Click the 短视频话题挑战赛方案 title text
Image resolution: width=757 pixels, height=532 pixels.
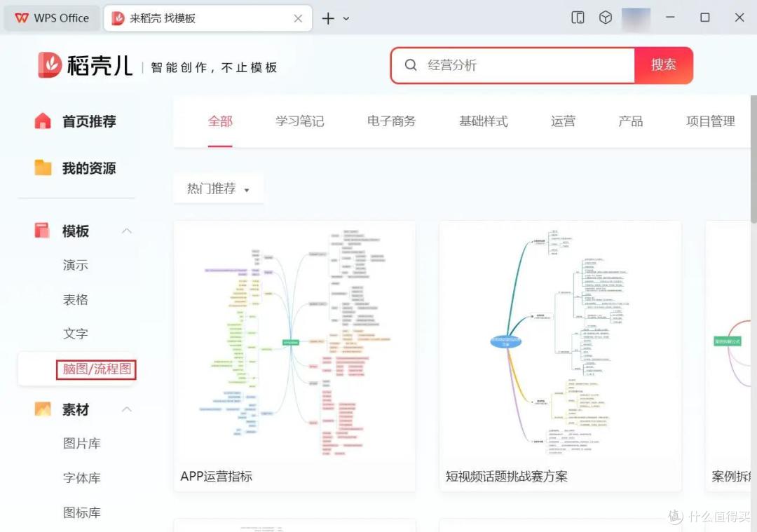click(507, 477)
